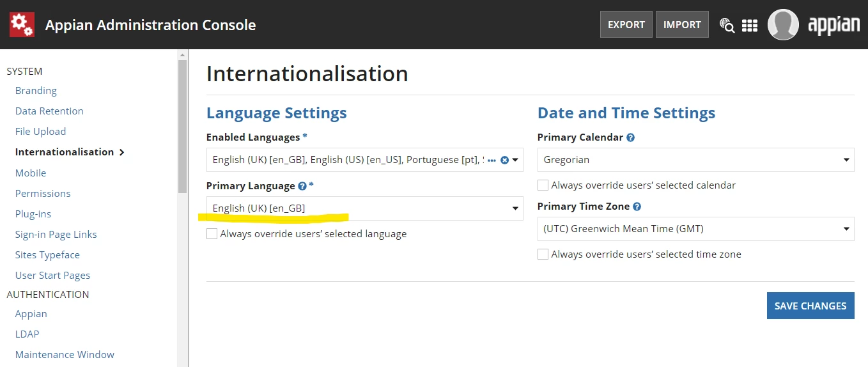The image size is (868, 367).
Task: Tick Always override users' selected calendar
Action: point(543,185)
